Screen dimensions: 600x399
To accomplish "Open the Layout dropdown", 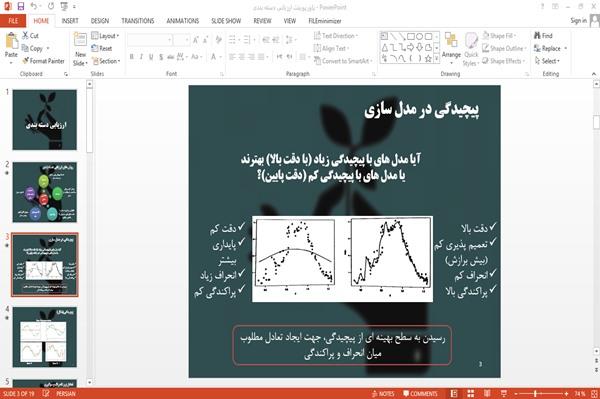I will (x=105, y=36).
